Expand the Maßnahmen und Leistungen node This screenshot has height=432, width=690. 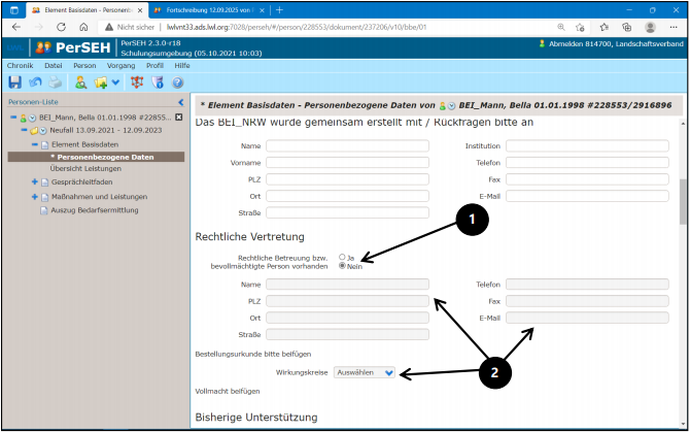point(35,197)
